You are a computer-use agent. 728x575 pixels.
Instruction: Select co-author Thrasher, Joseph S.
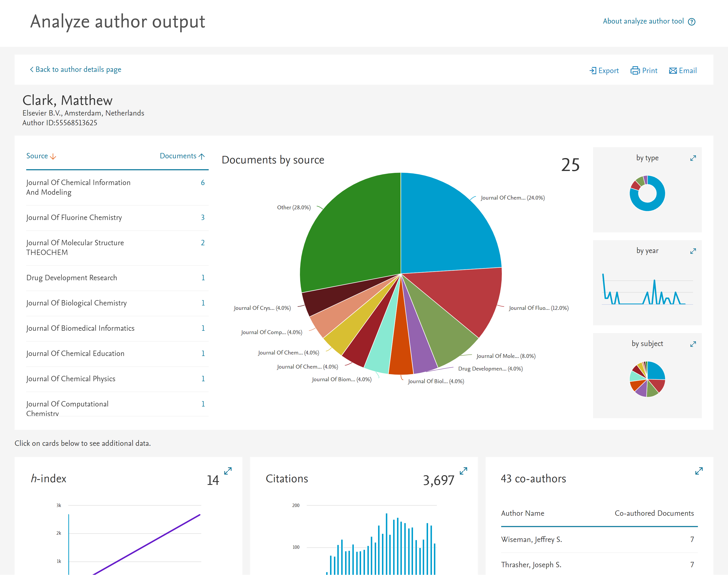click(x=531, y=564)
